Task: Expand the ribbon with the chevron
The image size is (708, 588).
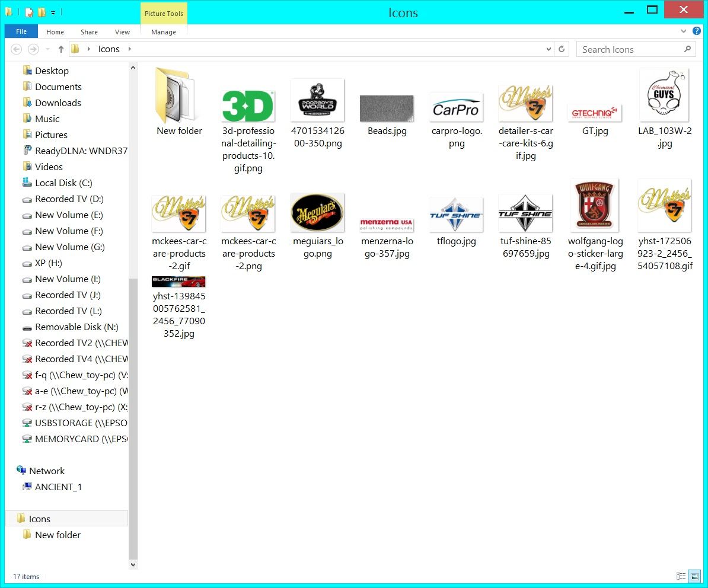Action: tap(684, 31)
